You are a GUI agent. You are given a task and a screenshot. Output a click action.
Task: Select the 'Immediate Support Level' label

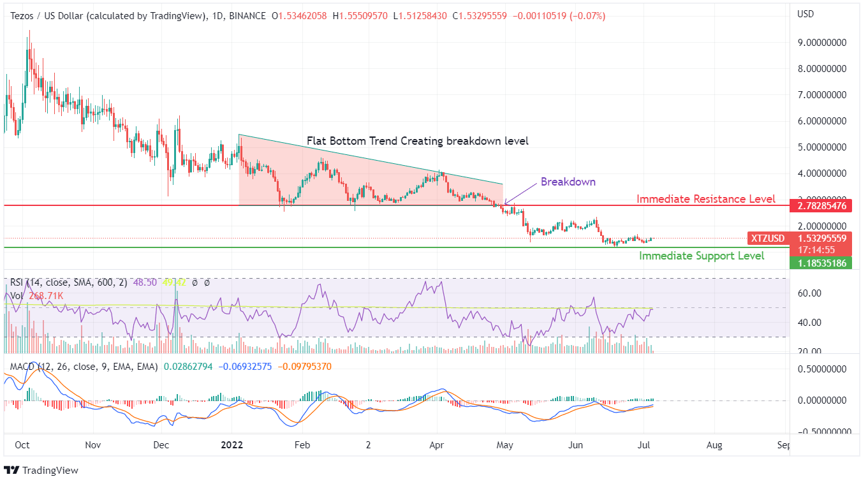pyautogui.click(x=702, y=256)
